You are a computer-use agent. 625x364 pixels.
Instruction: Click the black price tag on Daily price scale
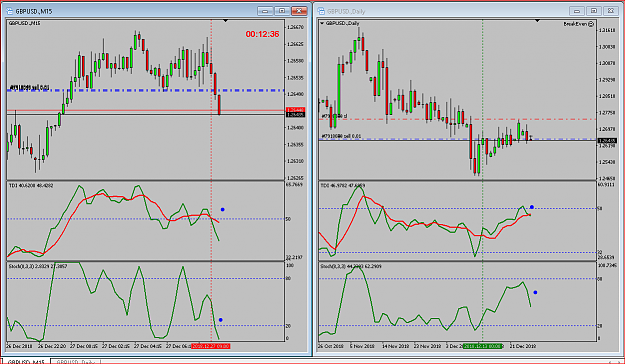point(607,140)
